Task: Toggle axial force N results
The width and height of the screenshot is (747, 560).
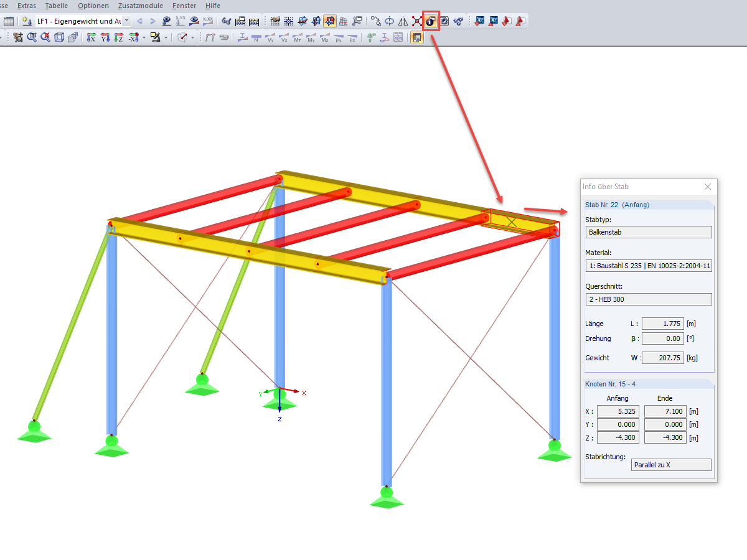Action: pyautogui.click(x=256, y=37)
